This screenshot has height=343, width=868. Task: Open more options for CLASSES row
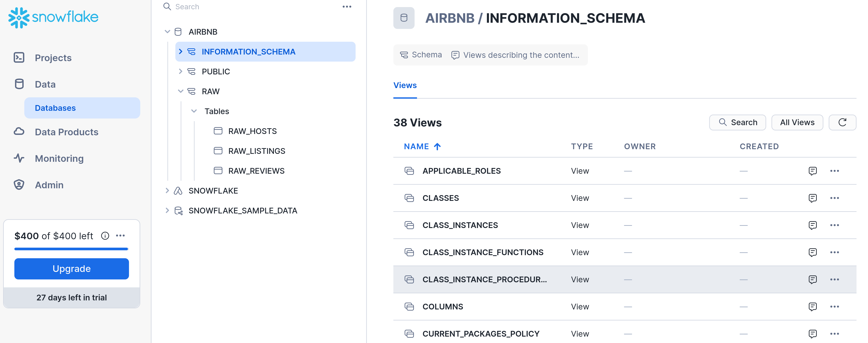[x=834, y=198]
